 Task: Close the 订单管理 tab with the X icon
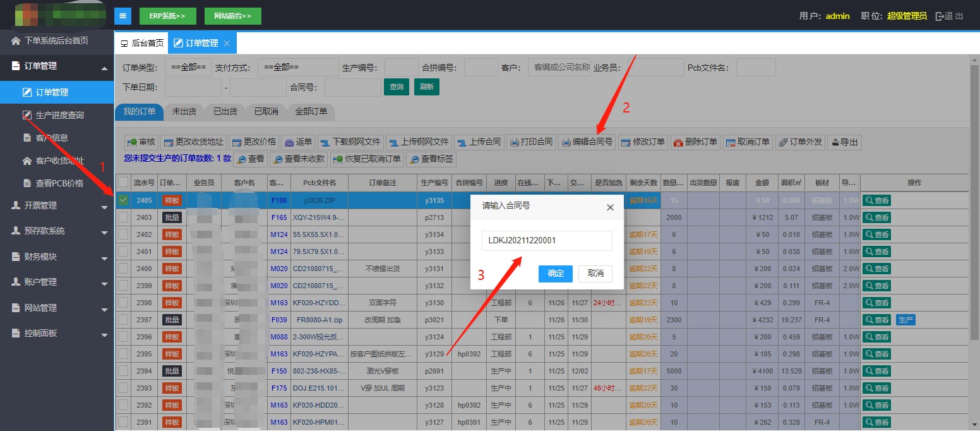[x=227, y=43]
